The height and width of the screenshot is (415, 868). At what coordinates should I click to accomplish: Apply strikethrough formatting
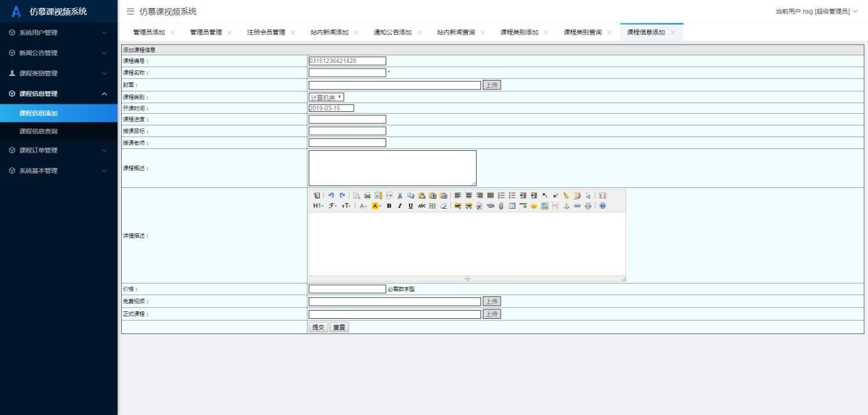(x=421, y=206)
